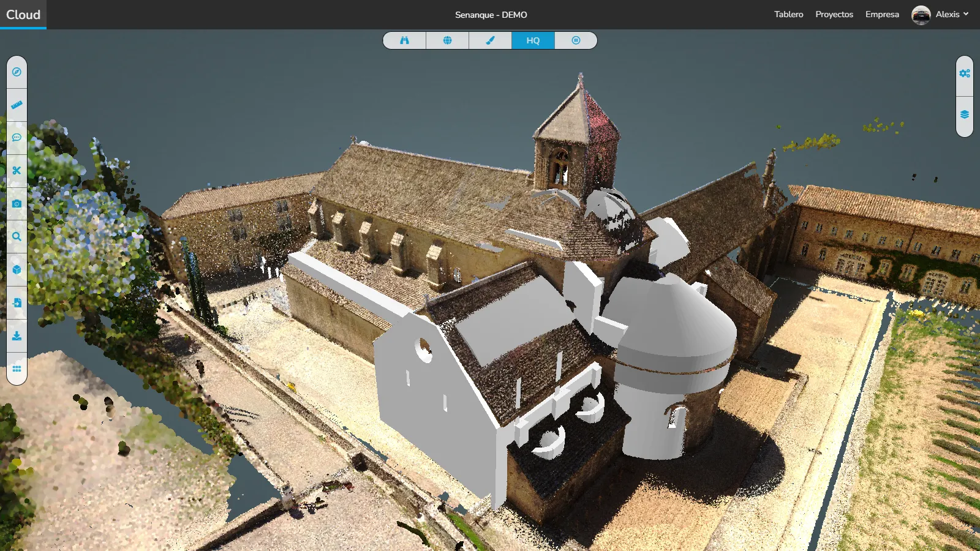Click the Cloud logo
Screen dimensions: 980x551
coord(23,15)
